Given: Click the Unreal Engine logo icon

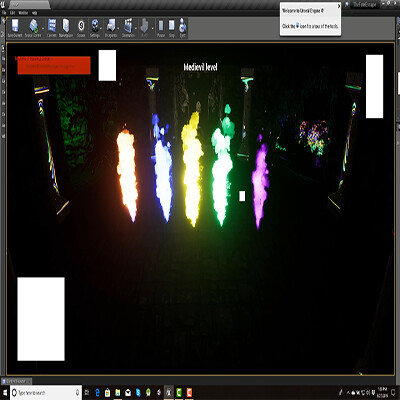Looking at the screenshot, I should click(4, 5).
